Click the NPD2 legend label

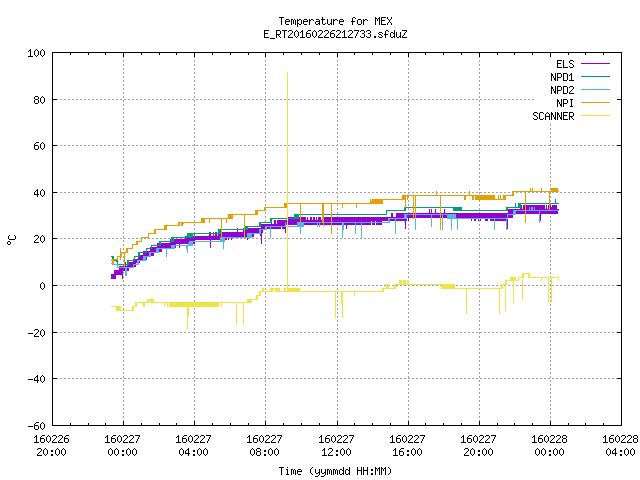[x=562, y=90]
